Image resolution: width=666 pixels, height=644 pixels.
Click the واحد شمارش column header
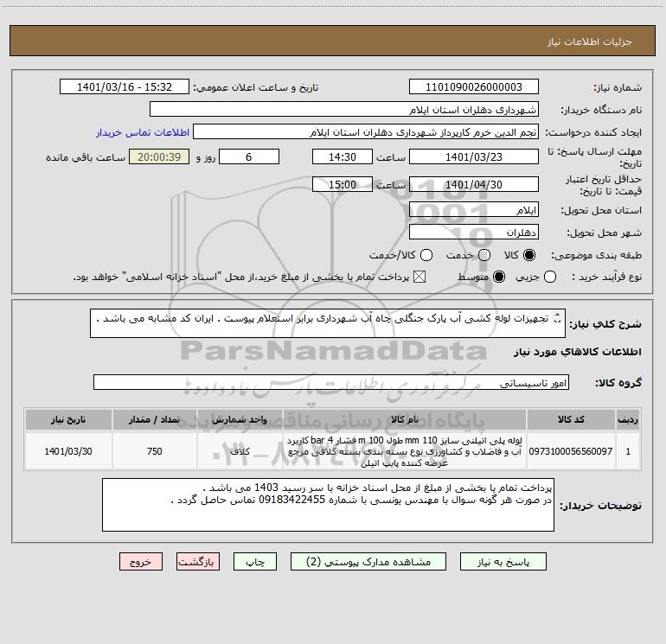click(240, 419)
